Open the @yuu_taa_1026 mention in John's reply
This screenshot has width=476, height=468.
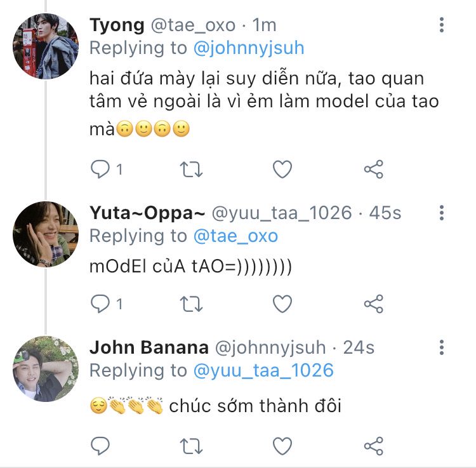tap(263, 370)
